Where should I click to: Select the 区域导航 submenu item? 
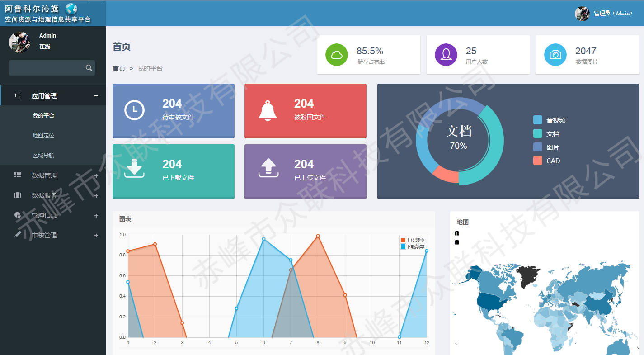(43, 156)
